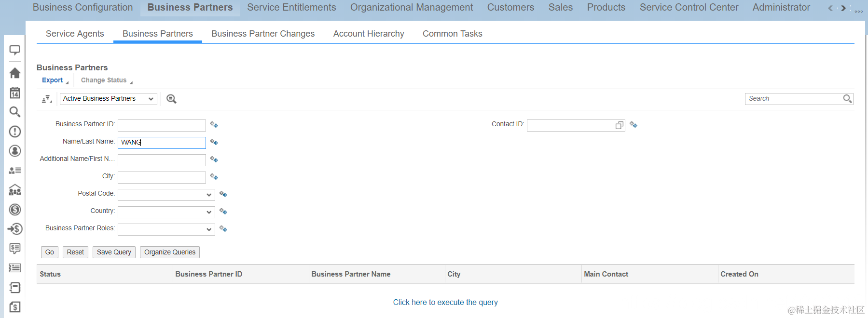
Task: Open Service Control Center work center
Action: 689,7
